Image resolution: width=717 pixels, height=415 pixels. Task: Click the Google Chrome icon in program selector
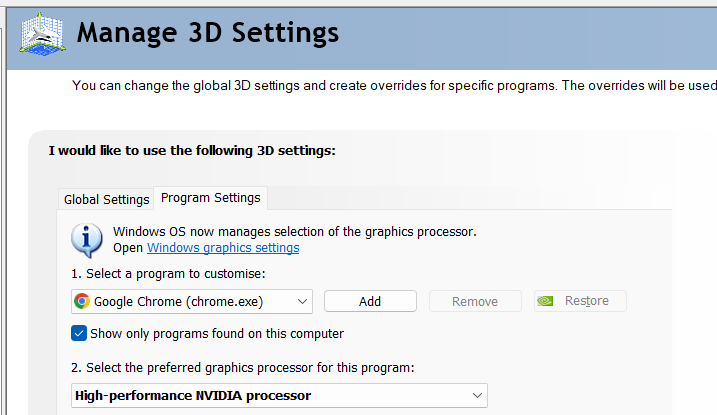(x=82, y=301)
